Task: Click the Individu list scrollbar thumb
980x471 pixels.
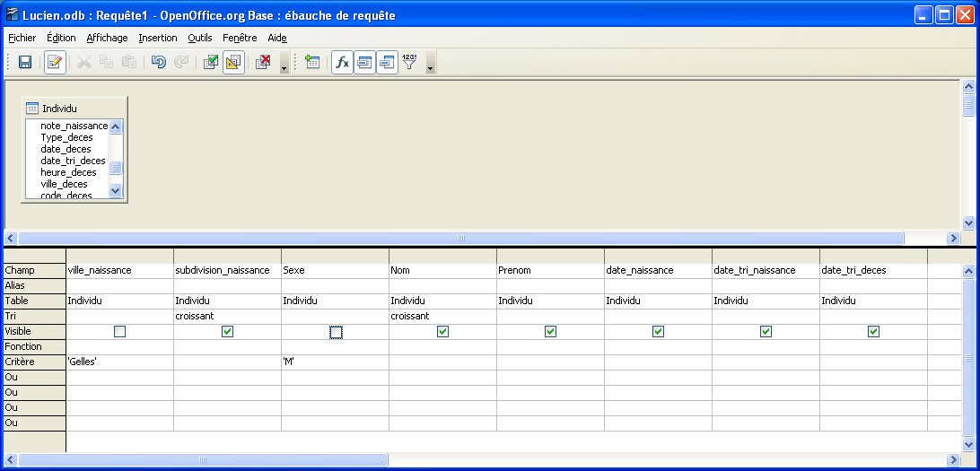Action: (x=116, y=168)
